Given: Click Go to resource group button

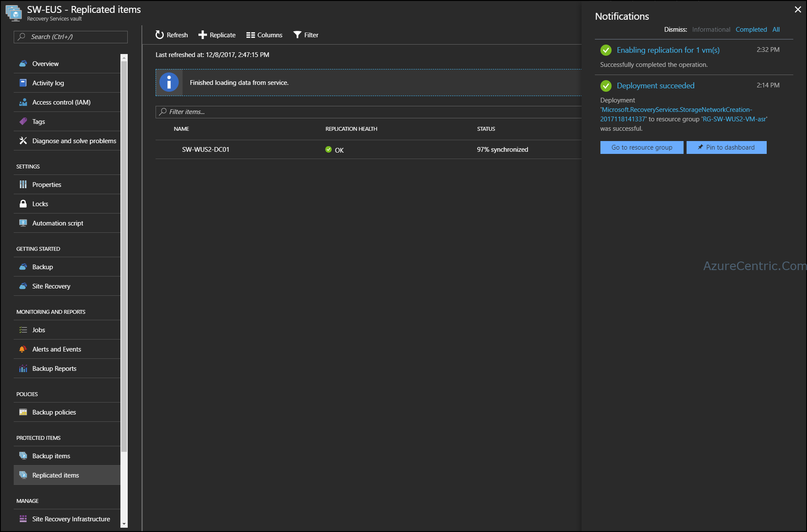Looking at the screenshot, I should tap(642, 147).
